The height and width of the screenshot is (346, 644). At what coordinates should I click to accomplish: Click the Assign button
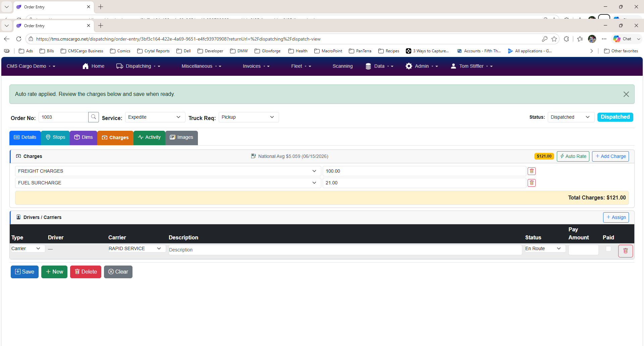click(616, 217)
